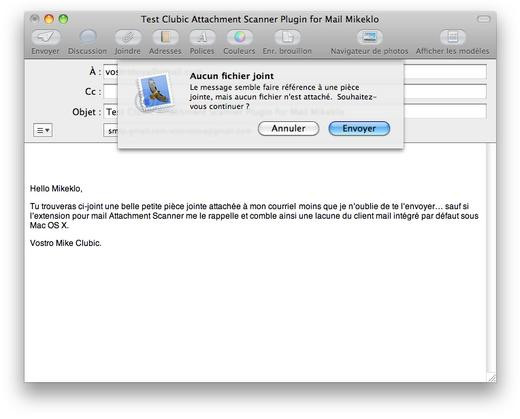Image resolution: width=520 pixels, height=419 pixels.
Task: Click the "Tu trouveras ci-joint" paragraph text
Action: (254, 216)
